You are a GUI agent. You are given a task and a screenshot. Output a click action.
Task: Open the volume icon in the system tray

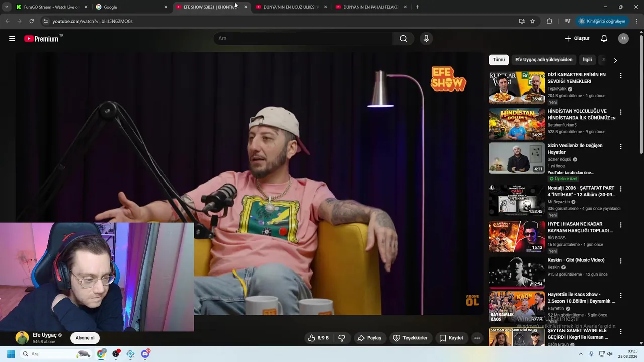pyautogui.click(x=610, y=354)
